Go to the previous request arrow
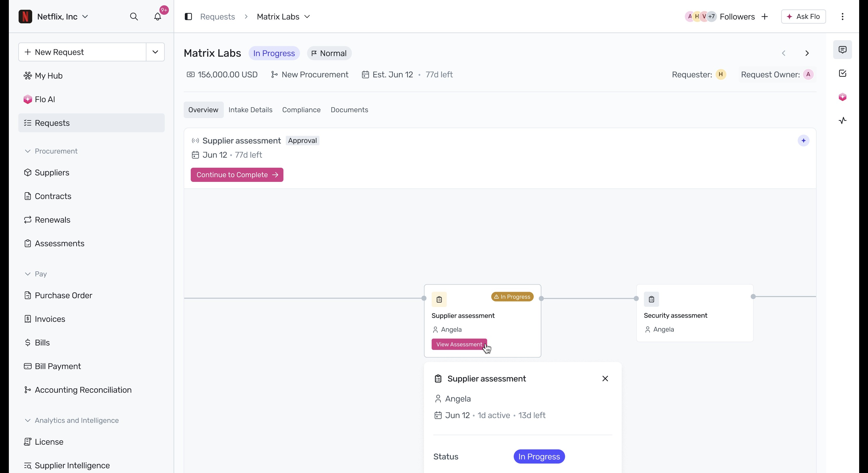 coord(784,53)
